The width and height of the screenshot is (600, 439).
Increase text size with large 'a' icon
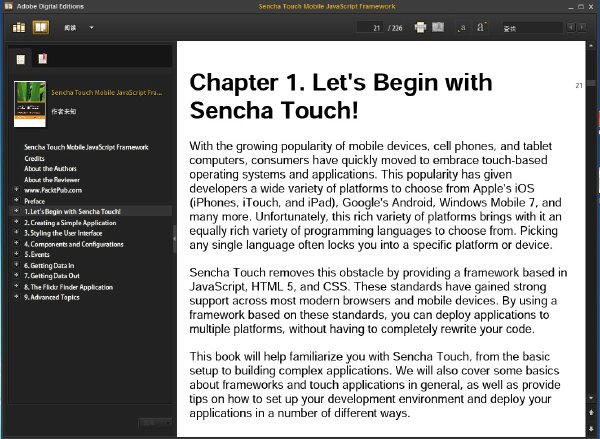pyautogui.click(x=481, y=27)
